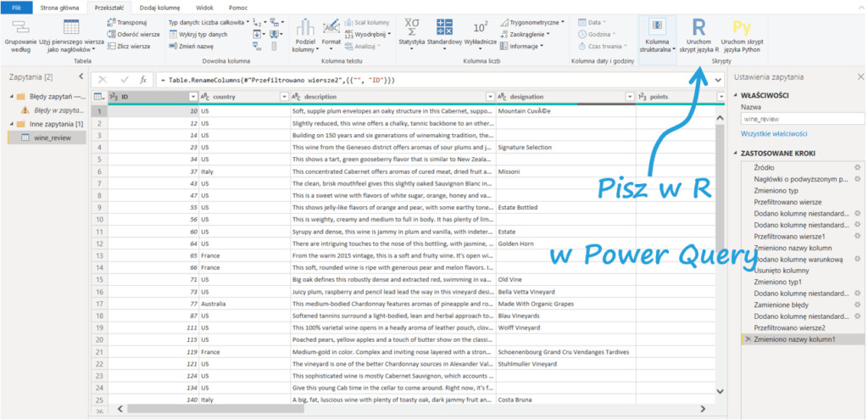Click the fx formula icon
Viewport: 868px width, 420px height.
coord(143,80)
